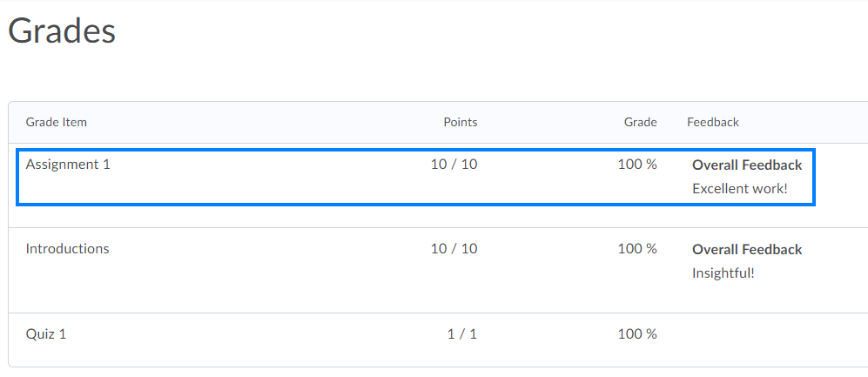Image resolution: width=868 pixels, height=377 pixels.
Task: Click the 'Insightful!' feedback text
Action: coord(723,273)
